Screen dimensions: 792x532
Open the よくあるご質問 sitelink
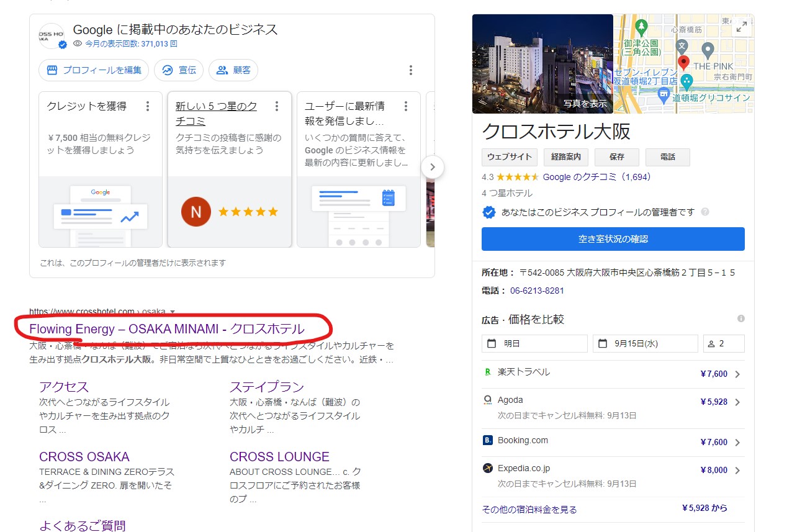[x=83, y=525]
